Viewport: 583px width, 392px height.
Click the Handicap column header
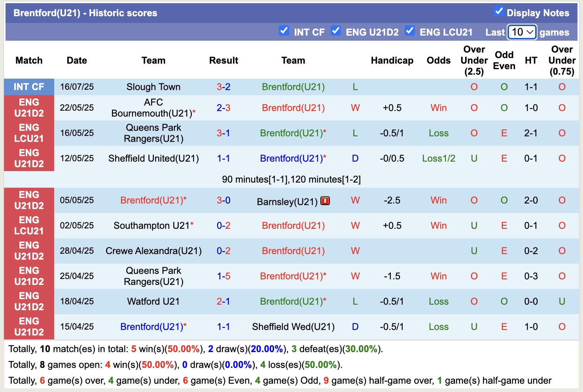(x=392, y=60)
